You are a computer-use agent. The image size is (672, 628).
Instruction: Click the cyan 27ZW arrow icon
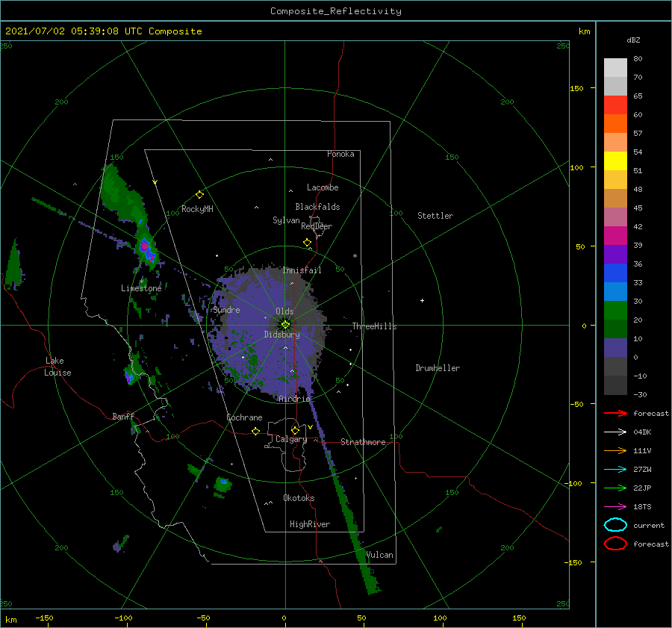click(615, 470)
